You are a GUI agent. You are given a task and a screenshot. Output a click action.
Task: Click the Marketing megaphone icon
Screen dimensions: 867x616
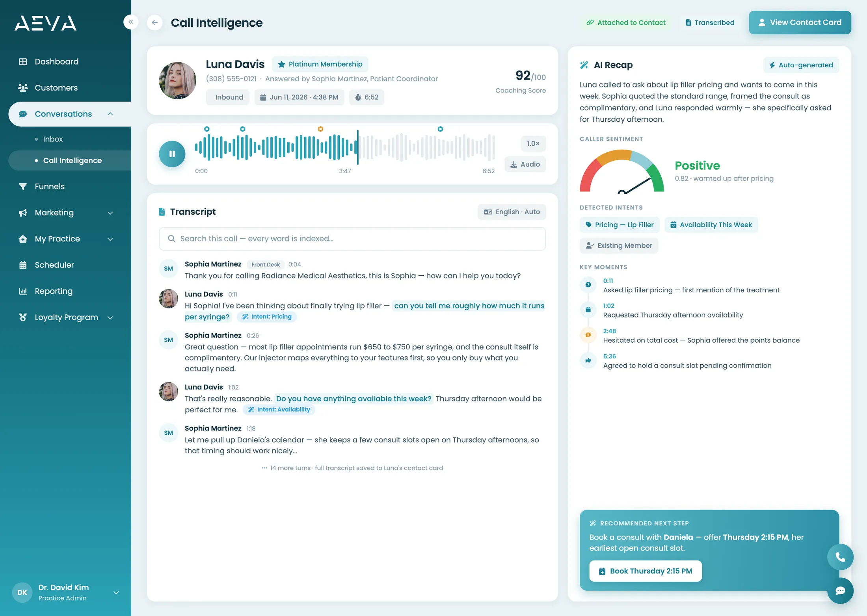[x=23, y=213]
